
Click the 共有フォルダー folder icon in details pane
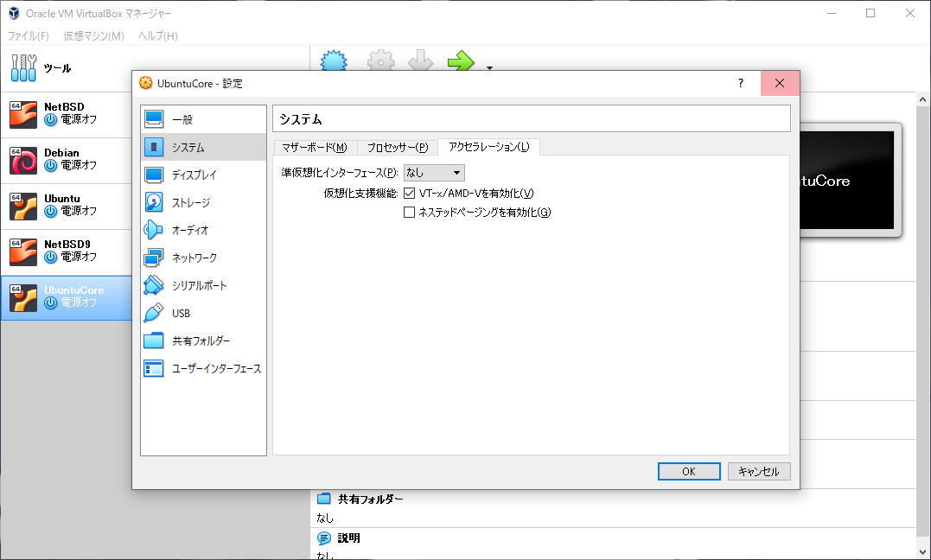[x=323, y=499]
